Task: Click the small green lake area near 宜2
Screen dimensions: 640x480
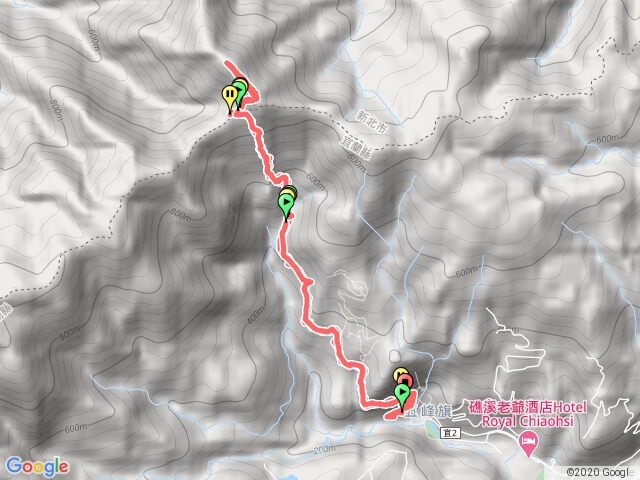Action: coord(430,428)
